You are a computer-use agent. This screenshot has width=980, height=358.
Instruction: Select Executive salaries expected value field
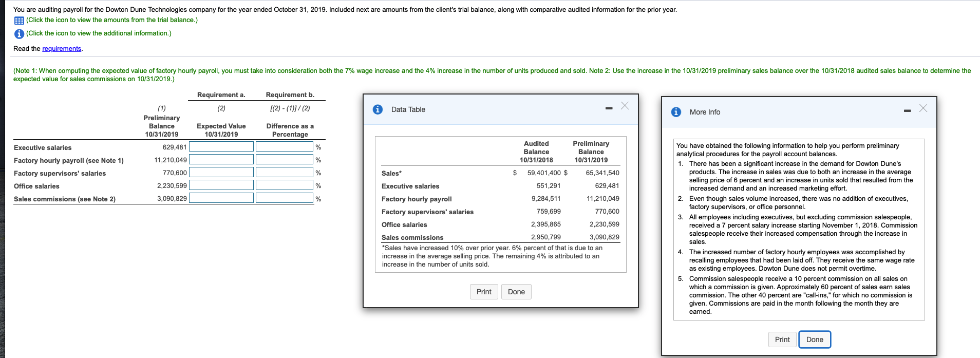tap(221, 147)
